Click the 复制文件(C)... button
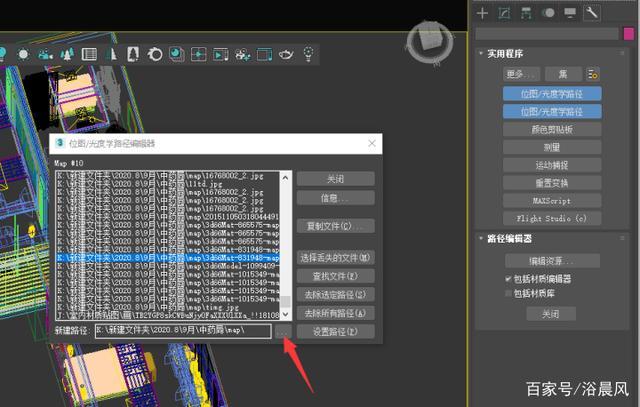The height and width of the screenshot is (407, 640). point(336,226)
